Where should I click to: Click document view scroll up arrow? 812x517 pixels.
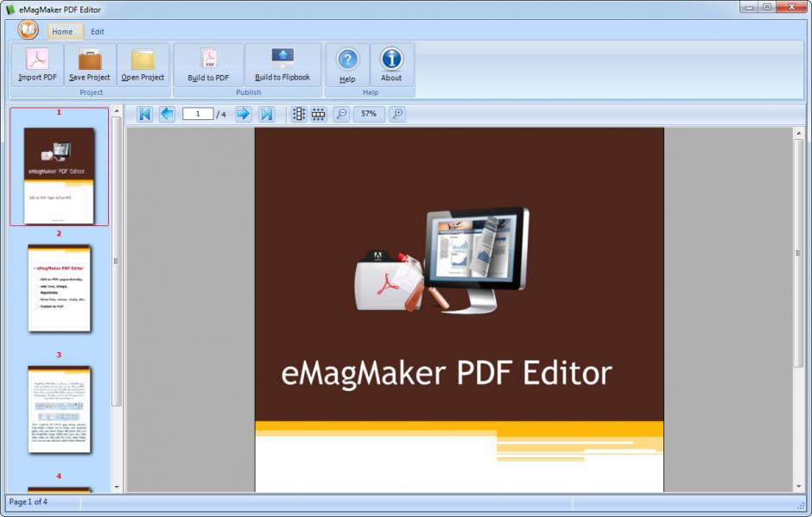[x=798, y=133]
